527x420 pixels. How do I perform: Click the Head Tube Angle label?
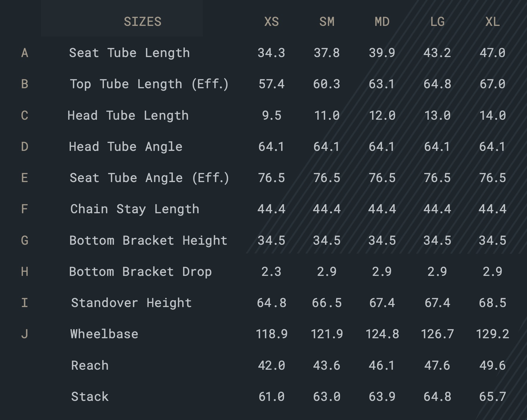pos(125,146)
